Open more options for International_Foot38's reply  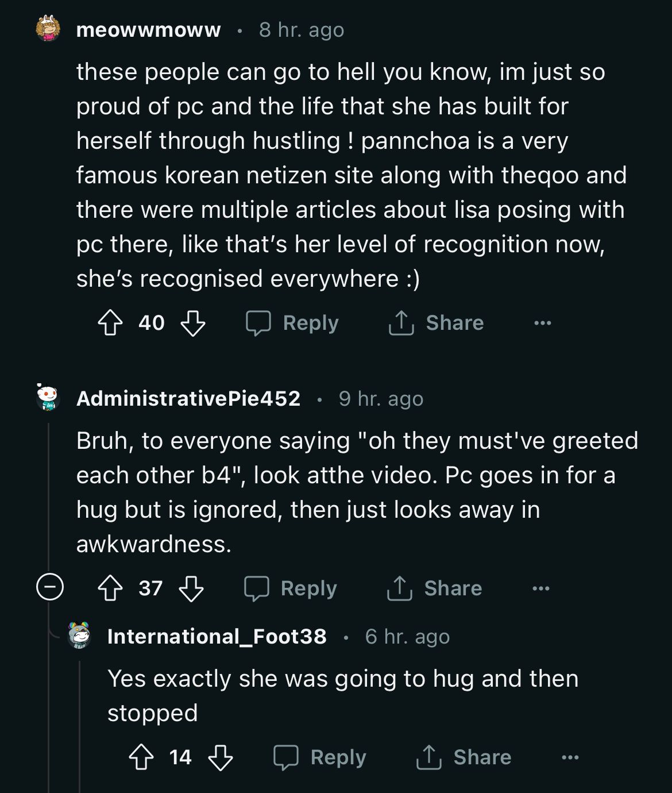point(570,757)
